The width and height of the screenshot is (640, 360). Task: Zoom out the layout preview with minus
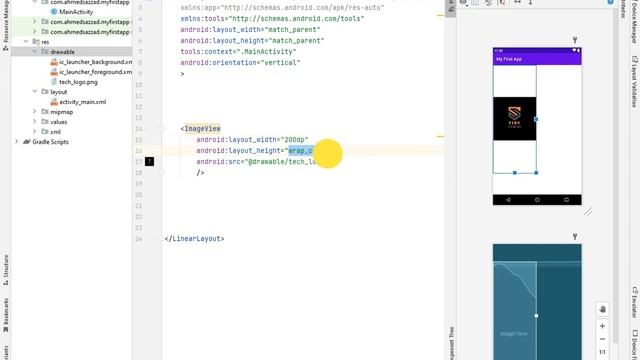tap(602, 339)
